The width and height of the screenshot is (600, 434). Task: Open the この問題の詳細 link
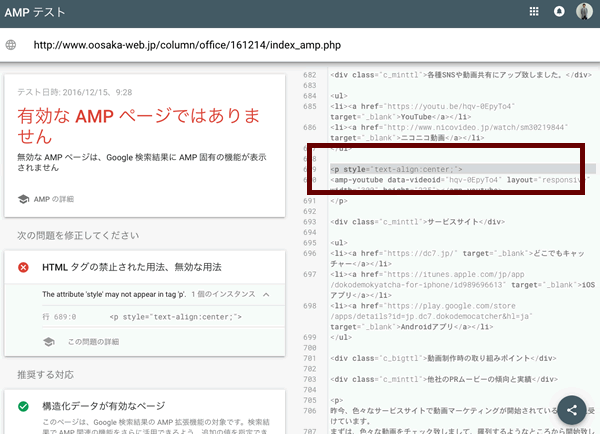[x=93, y=342]
